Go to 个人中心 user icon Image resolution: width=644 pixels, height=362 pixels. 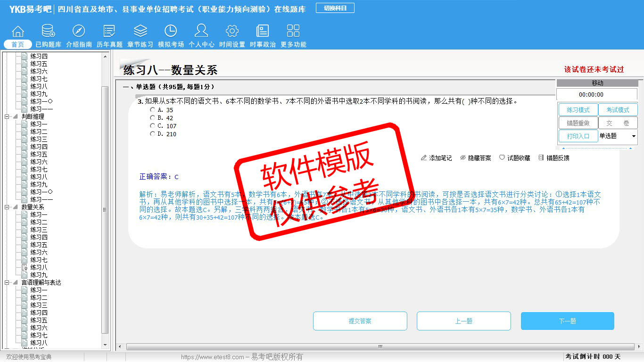pos(201,32)
